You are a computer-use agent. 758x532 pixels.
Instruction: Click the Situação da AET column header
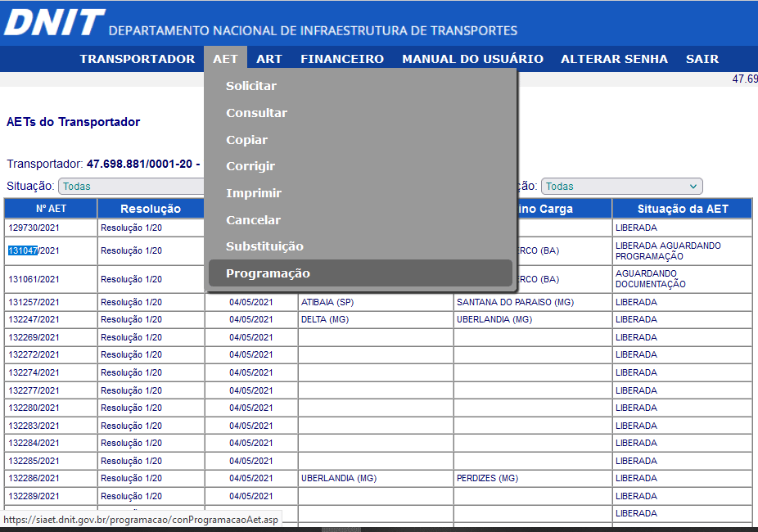pyautogui.click(x=682, y=209)
